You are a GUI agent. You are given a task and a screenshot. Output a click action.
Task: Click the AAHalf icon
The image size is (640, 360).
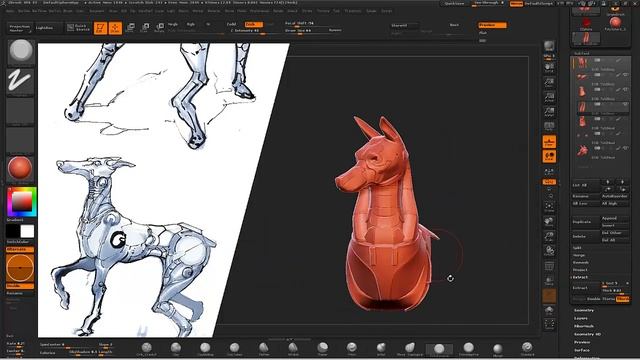[549, 112]
